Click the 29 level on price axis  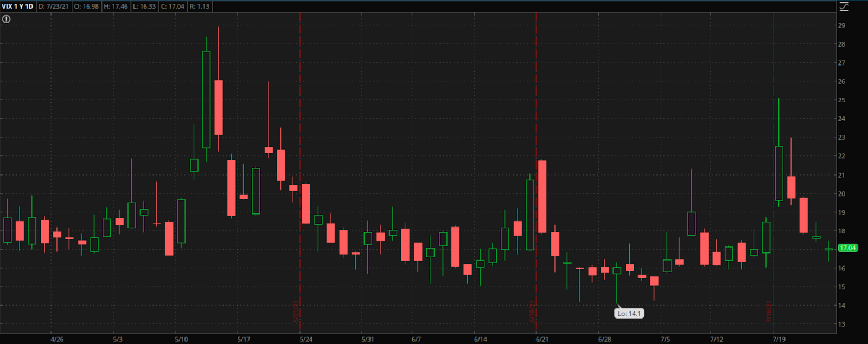(841, 25)
